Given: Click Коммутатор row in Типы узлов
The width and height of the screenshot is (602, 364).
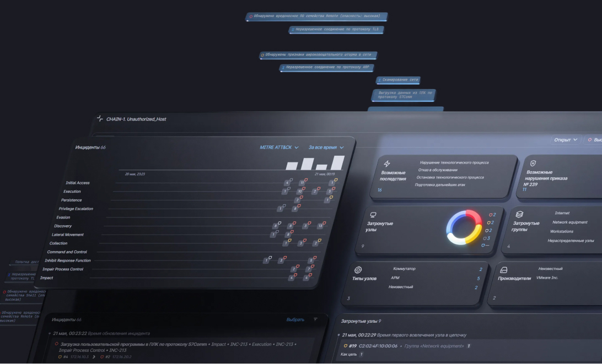Looking at the screenshot, I should (x=437, y=269).
